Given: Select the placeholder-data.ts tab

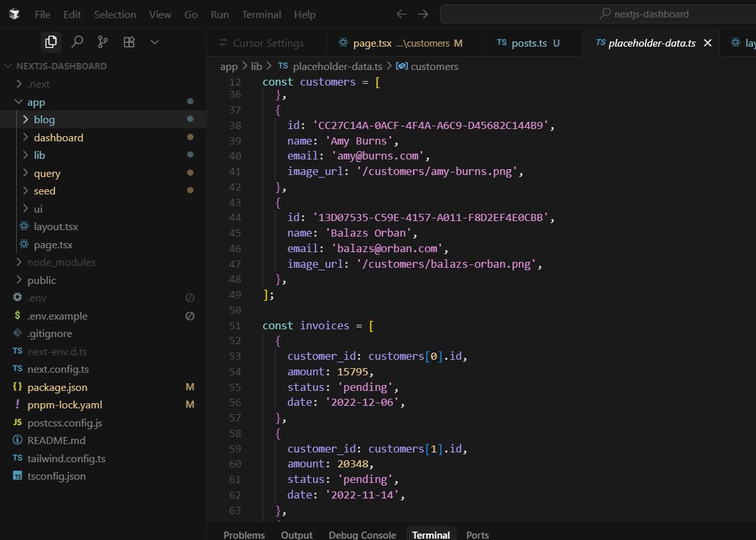Looking at the screenshot, I should tap(651, 43).
